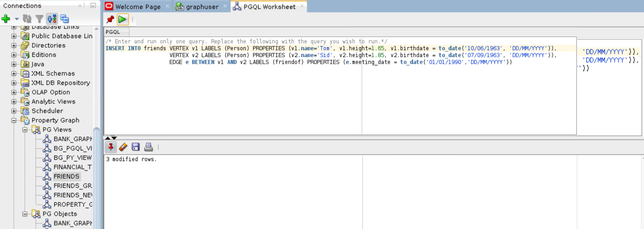Collapse the PG Objects folder

pos(25,214)
